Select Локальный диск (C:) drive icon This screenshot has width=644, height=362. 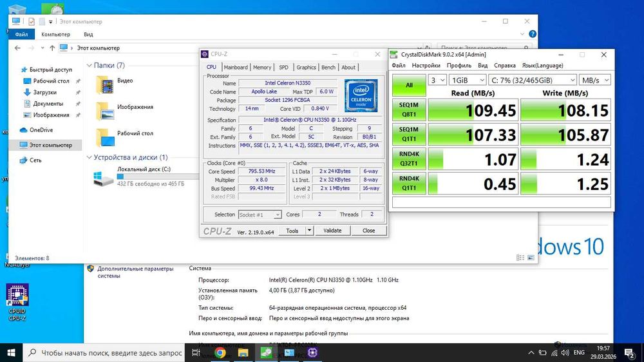[x=103, y=178]
